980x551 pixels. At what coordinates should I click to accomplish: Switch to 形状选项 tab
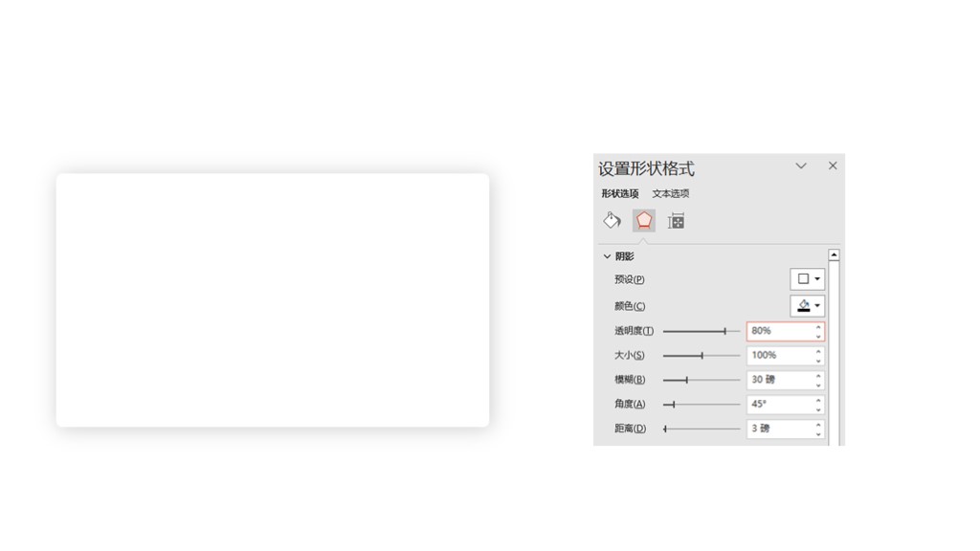pos(620,193)
